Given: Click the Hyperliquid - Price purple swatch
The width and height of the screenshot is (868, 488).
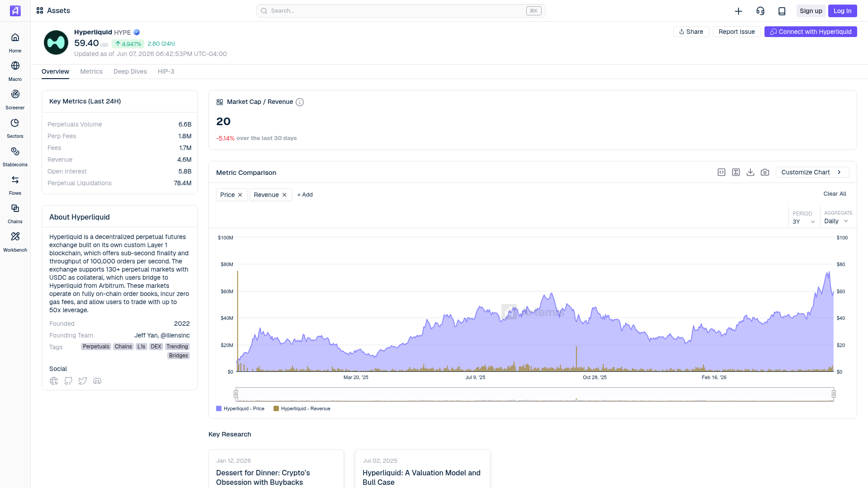Looking at the screenshot, I should pos(219,408).
